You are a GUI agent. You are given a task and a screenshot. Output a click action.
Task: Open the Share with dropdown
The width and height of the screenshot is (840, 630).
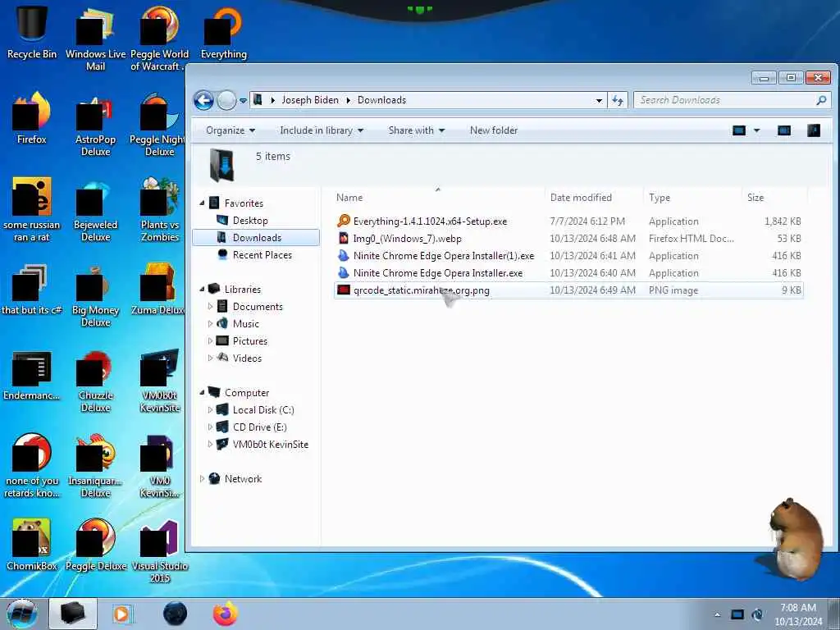tap(416, 130)
